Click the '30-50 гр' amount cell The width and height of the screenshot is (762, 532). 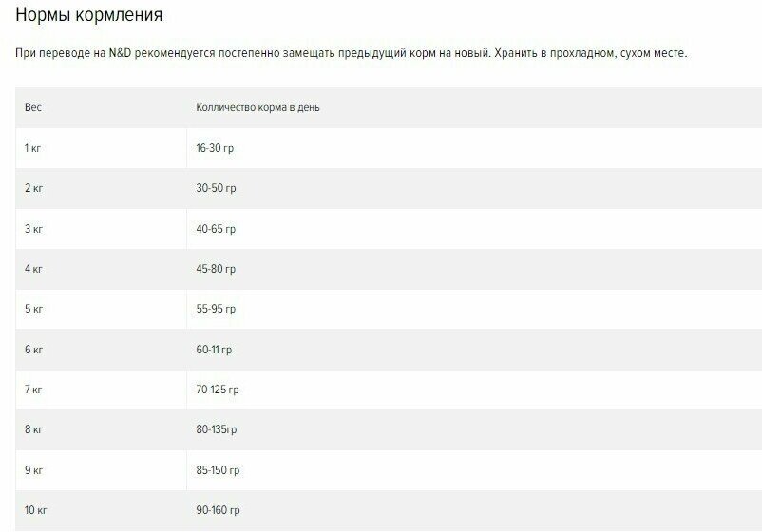tap(474, 188)
